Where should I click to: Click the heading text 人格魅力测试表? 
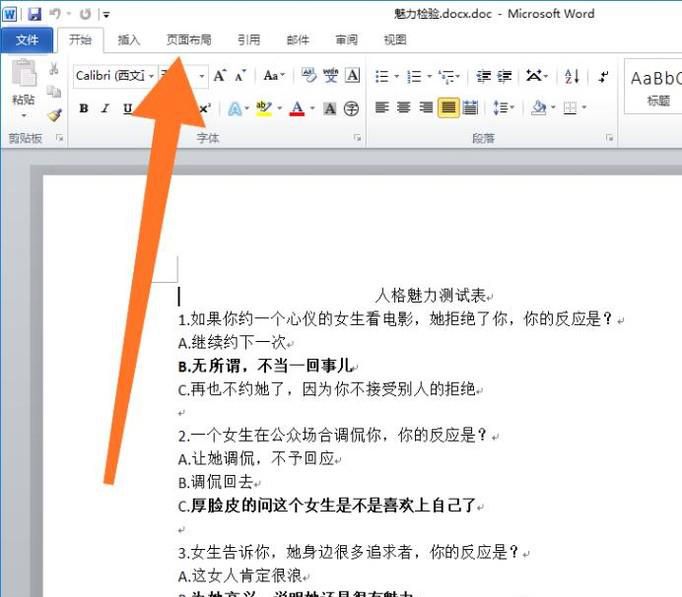430,296
